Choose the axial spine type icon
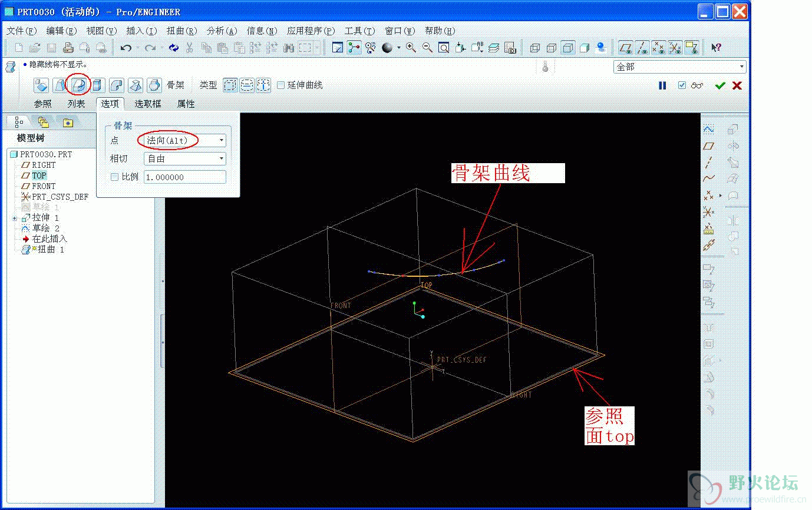Image resolution: width=812 pixels, height=510 pixels. click(x=263, y=85)
